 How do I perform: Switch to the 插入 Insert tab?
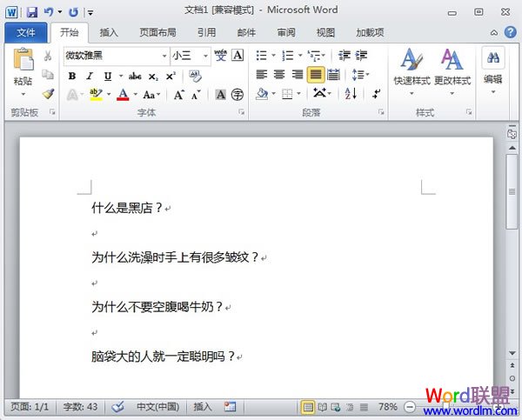[109, 33]
